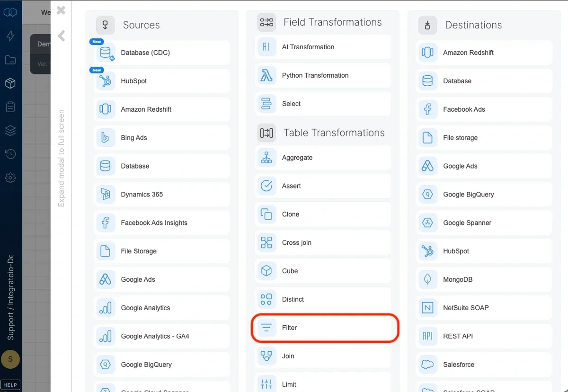Add Python Transformation component

[x=323, y=75]
